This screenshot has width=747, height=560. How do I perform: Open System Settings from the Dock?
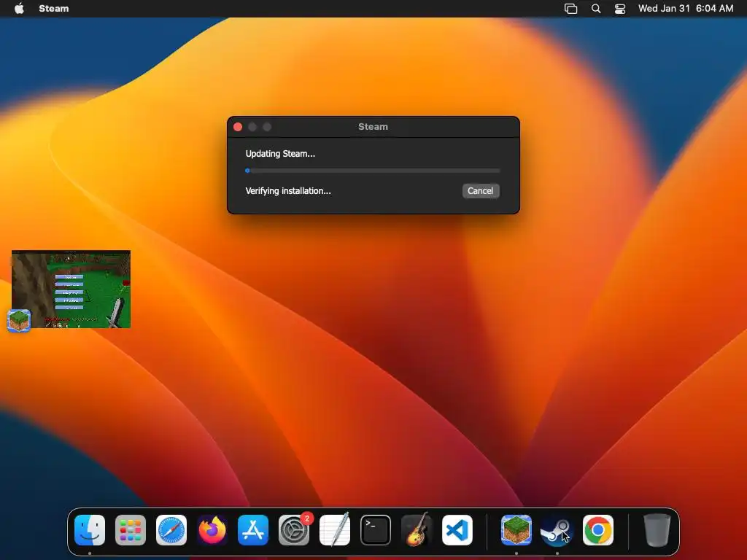pos(294,530)
